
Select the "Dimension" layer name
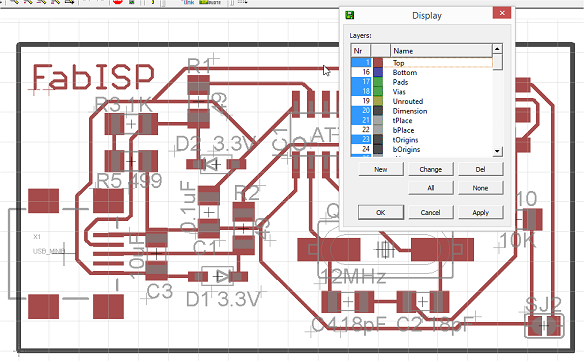click(x=410, y=111)
